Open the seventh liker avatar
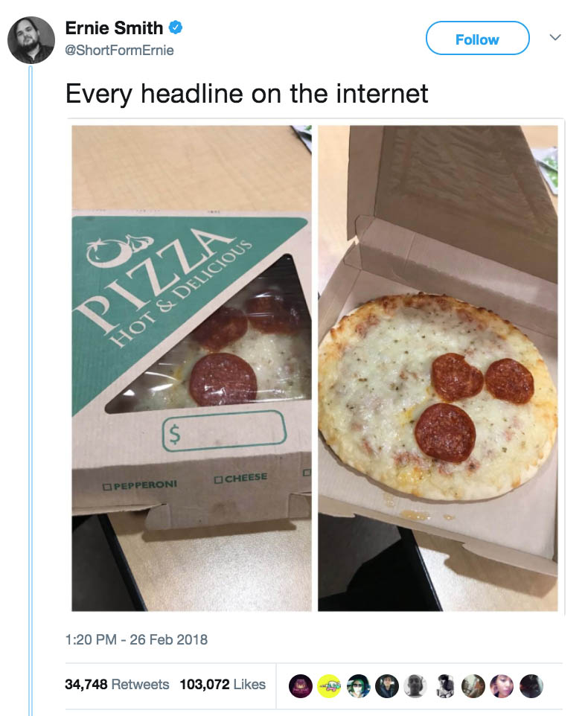Viewport: 588px width, 716px height. tap(473, 686)
